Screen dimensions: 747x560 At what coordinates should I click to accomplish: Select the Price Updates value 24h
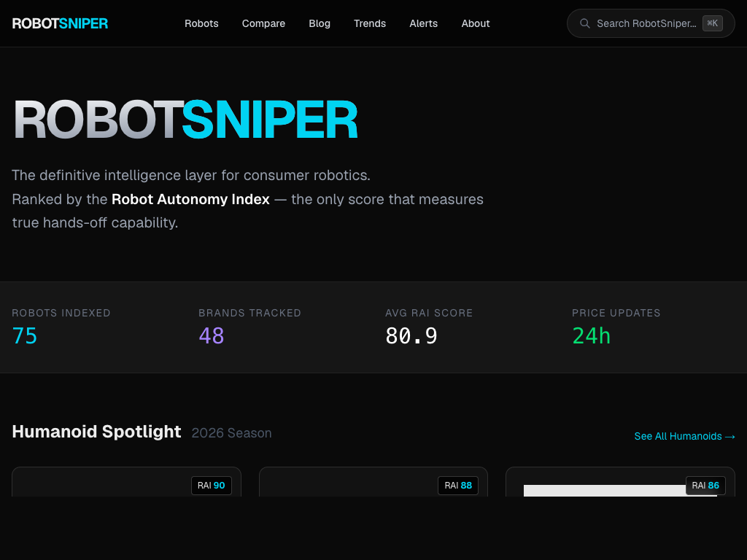click(591, 335)
